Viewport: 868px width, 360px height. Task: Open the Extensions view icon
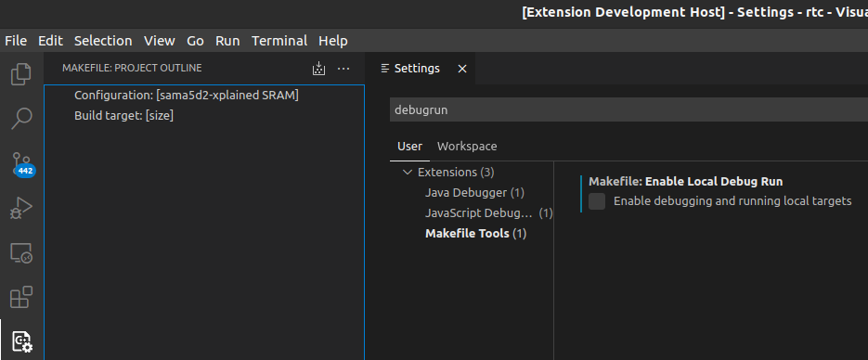21,297
